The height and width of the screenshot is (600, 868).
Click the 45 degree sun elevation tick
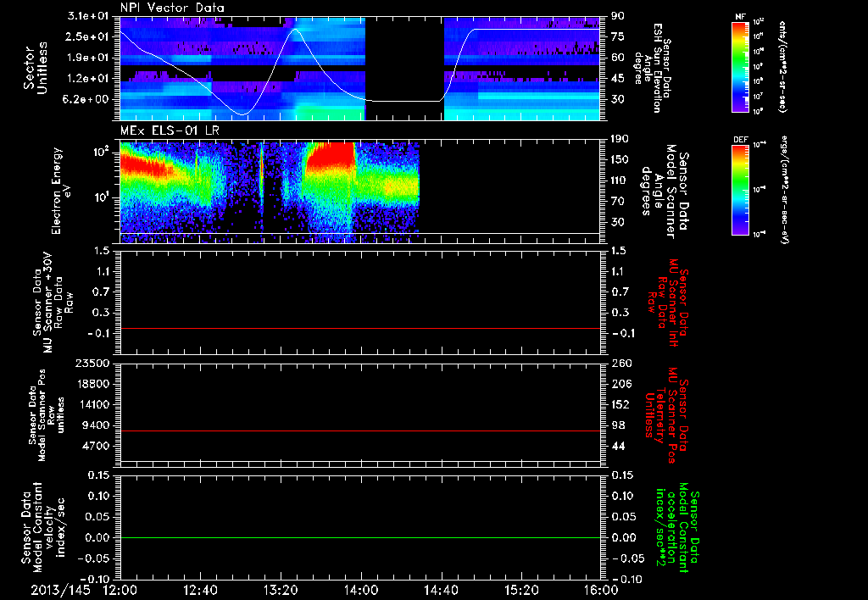[x=618, y=79]
